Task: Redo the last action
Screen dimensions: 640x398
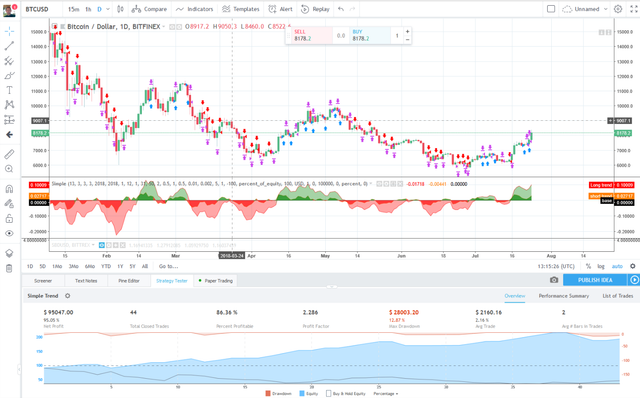Action: [x=352, y=9]
